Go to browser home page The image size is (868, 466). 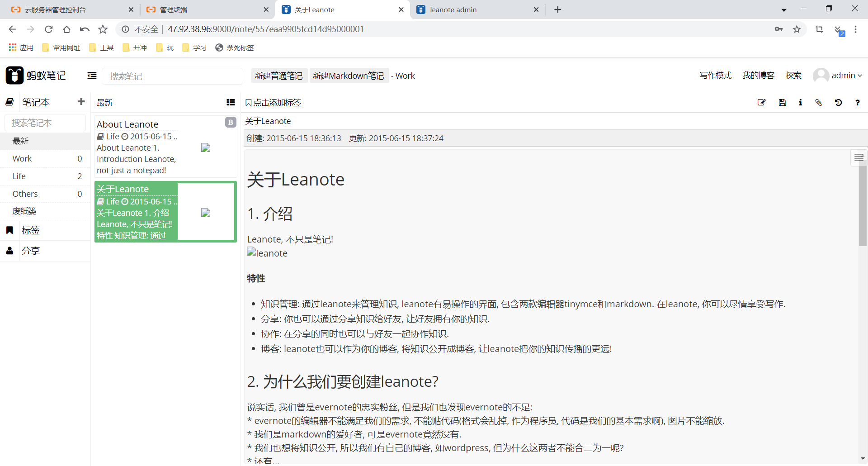[67, 29]
